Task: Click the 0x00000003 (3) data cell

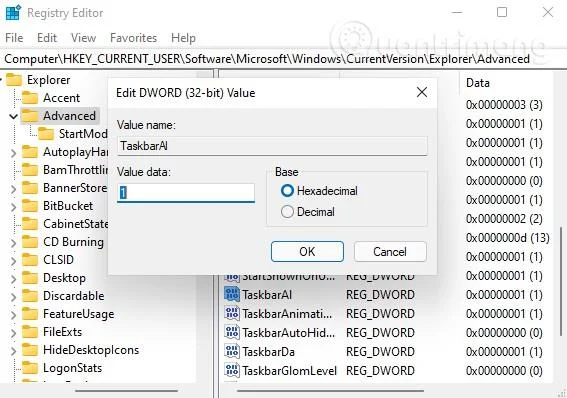Action: (x=504, y=105)
